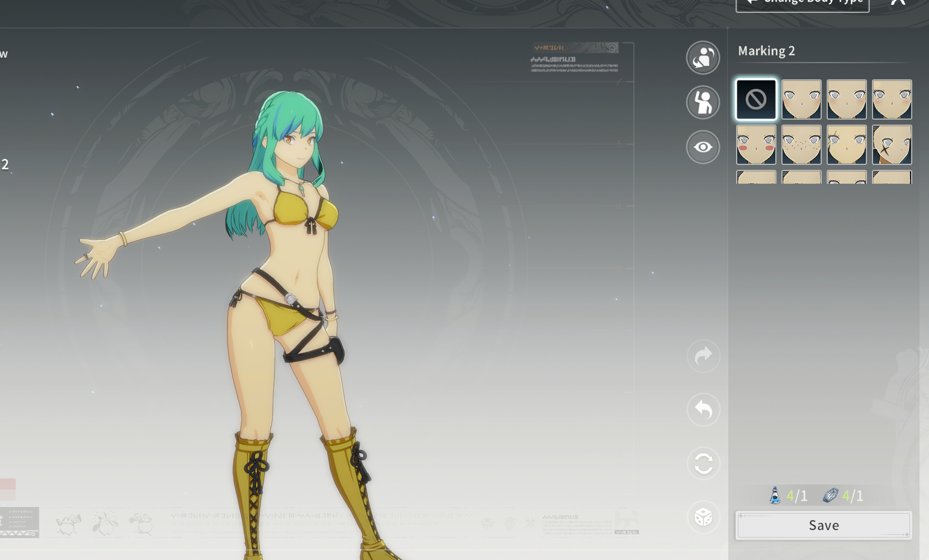Reset appearance with the circular arrows icon

pos(703,463)
